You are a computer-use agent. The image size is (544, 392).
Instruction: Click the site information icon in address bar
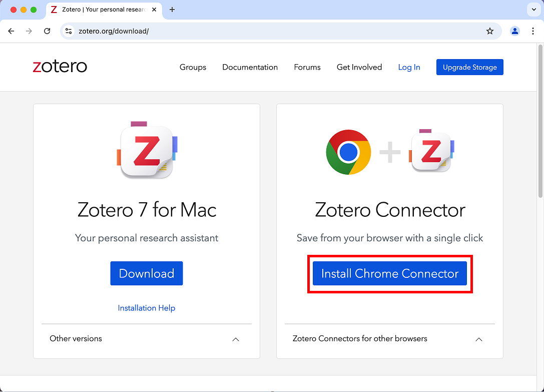coord(69,31)
